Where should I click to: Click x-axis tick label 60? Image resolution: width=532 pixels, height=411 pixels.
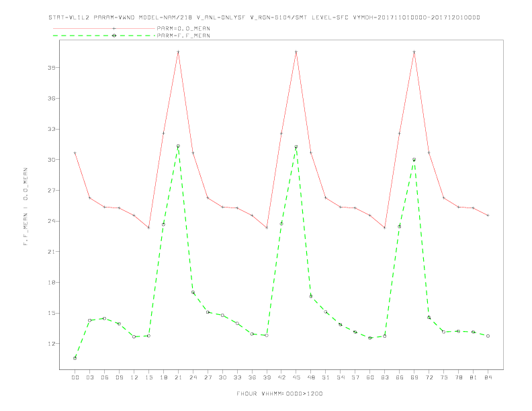click(370, 377)
